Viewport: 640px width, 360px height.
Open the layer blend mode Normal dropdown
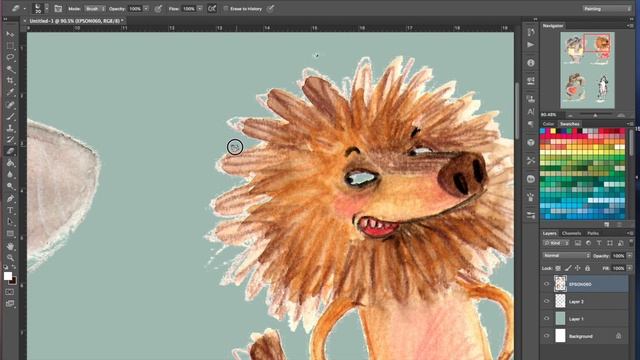[x=567, y=256]
